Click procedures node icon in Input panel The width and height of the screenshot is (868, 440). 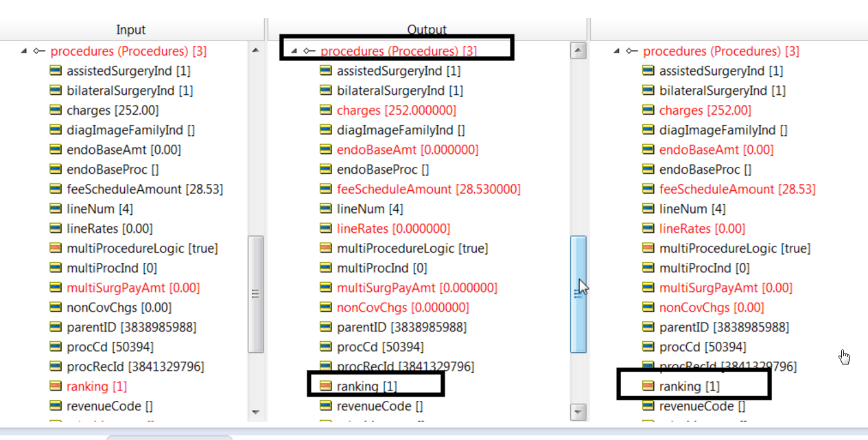coord(39,51)
